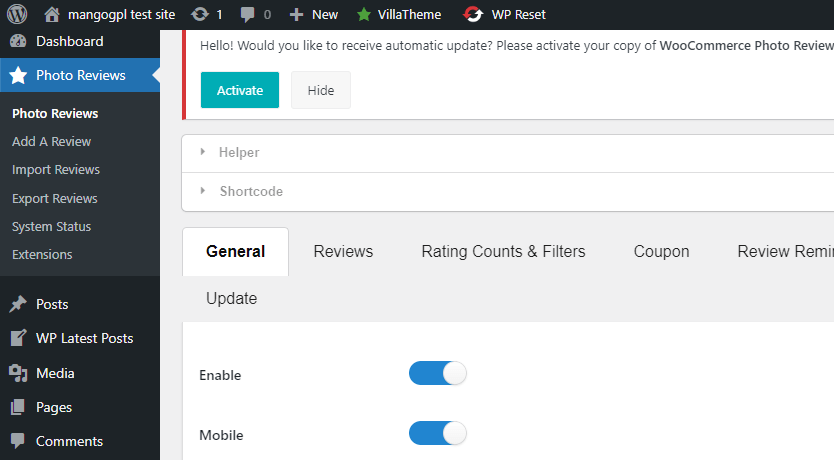Click the green VillaTheme star icon

[x=364, y=14]
